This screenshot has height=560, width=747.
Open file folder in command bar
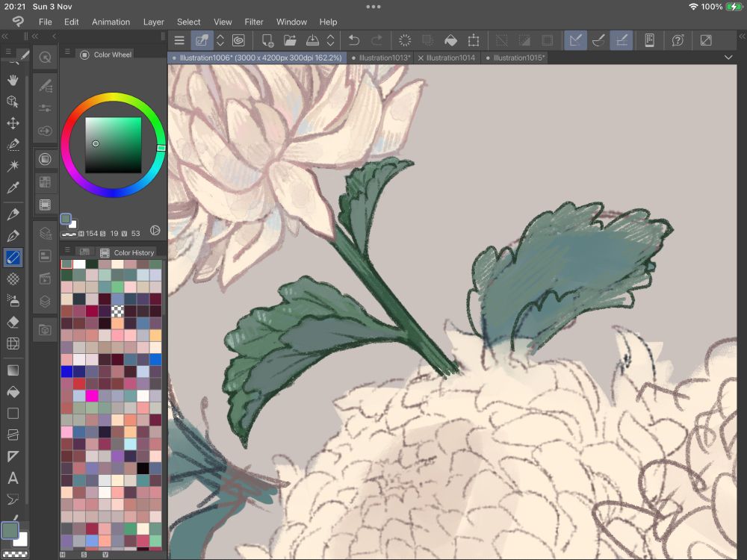[x=290, y=40]
